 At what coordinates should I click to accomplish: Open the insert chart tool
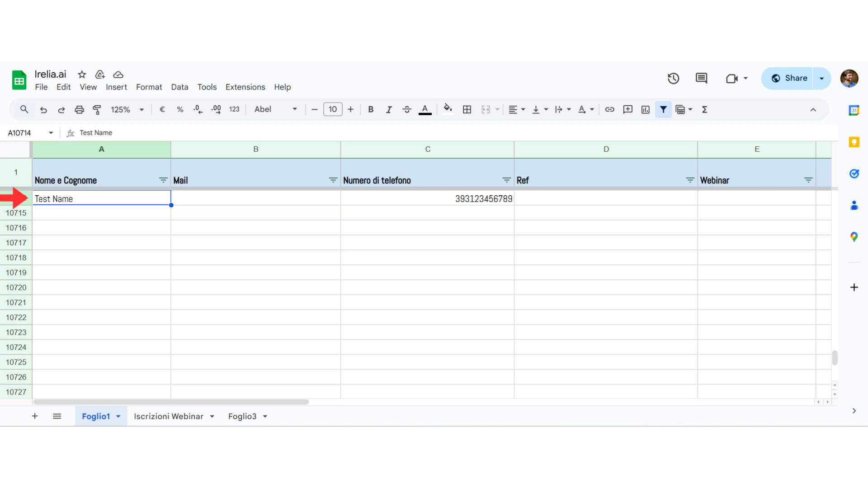[x=645, y=109]
